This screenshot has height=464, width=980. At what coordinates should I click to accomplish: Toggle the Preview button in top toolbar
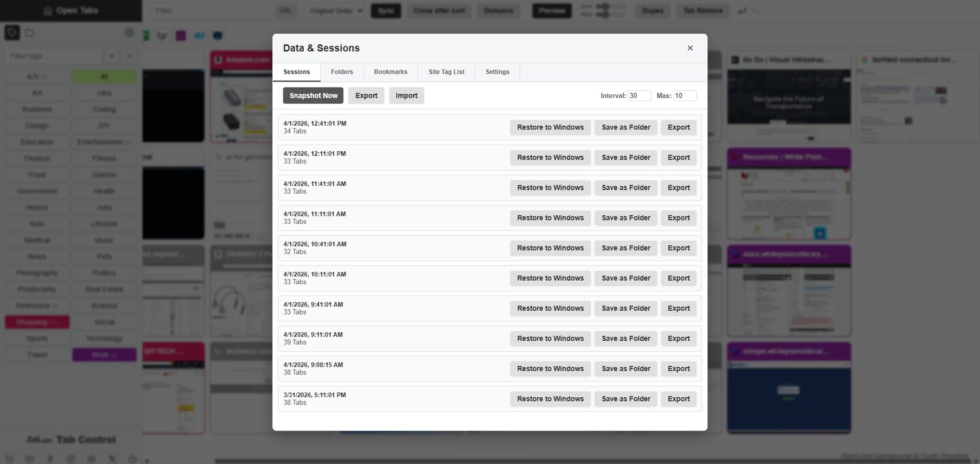tap(551, 11)
